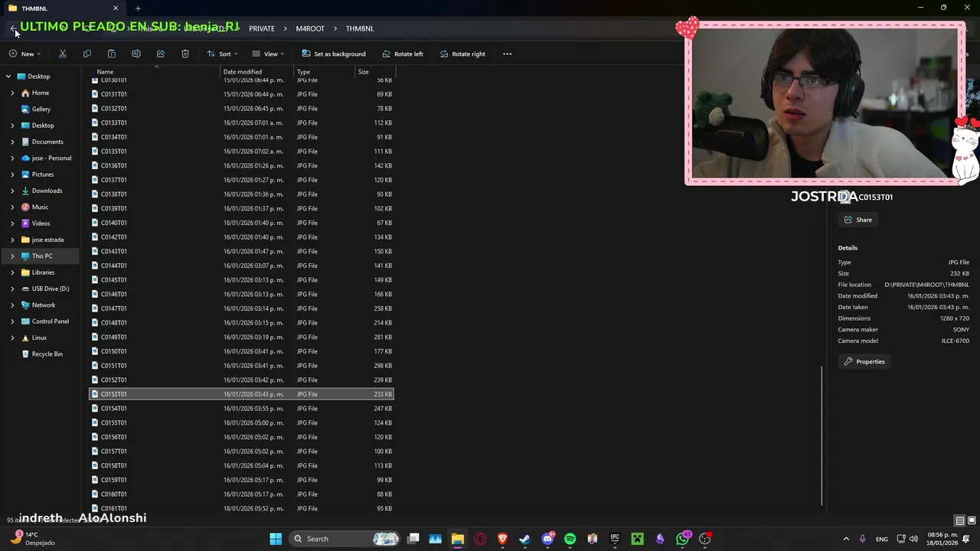Screen dimensions: 980x551
Task: Click the file list vertical scrollbar
Action: click(x=822, y=435)
